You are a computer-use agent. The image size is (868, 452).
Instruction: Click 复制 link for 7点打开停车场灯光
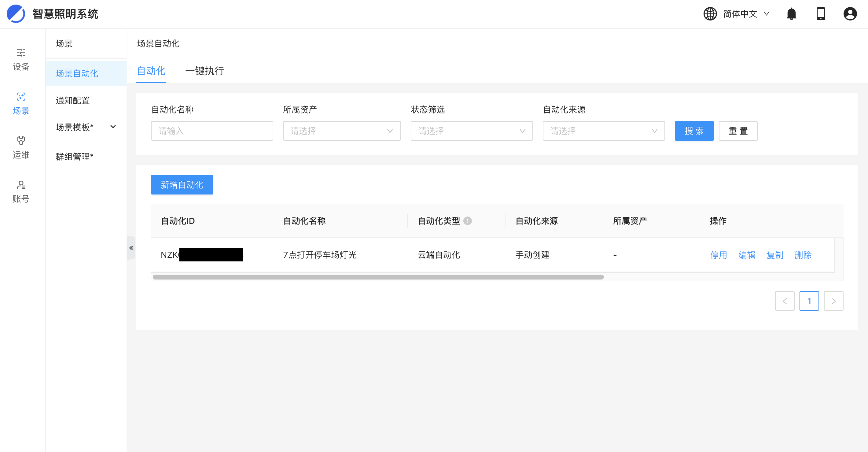tap(775, 255)
